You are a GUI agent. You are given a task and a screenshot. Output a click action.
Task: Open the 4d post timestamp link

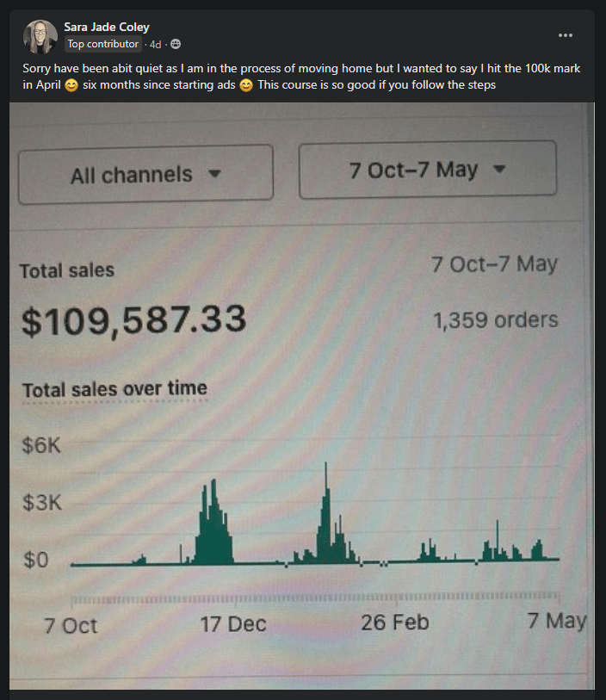(x=156, y=44)
